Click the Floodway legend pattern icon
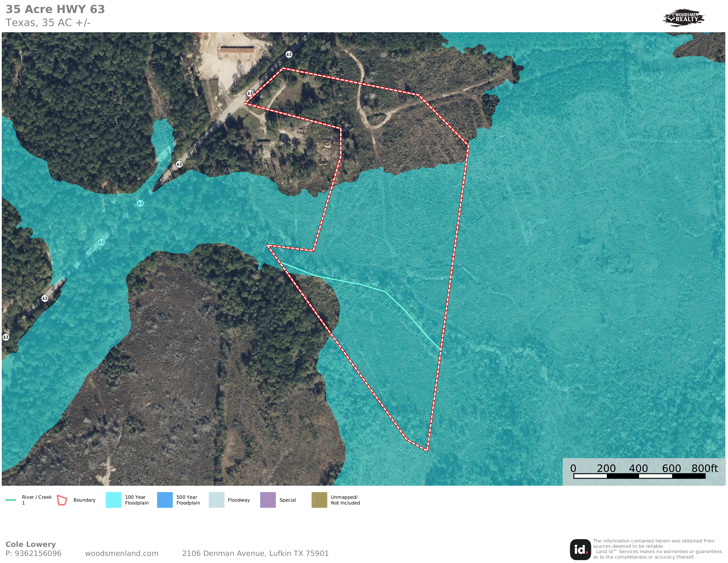Screen dimensions: 728x563 (x=217, y=500)
